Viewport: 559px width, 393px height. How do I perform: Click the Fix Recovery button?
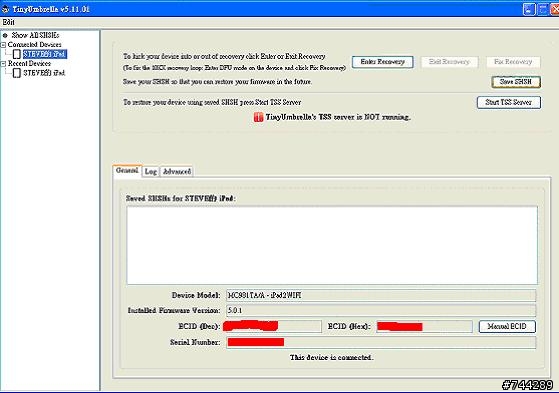coord(513,62)
